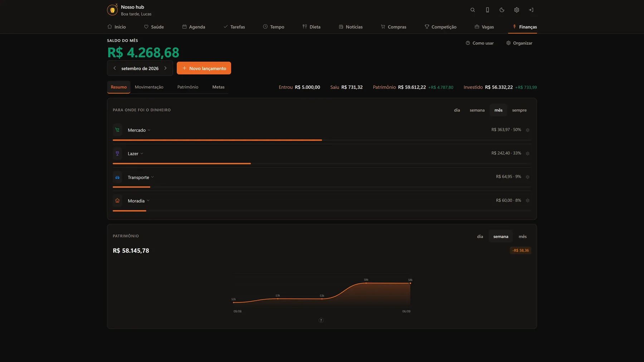Click the mobile phone icon in header
Screen dimensions: 644x362
pos(487,10)
